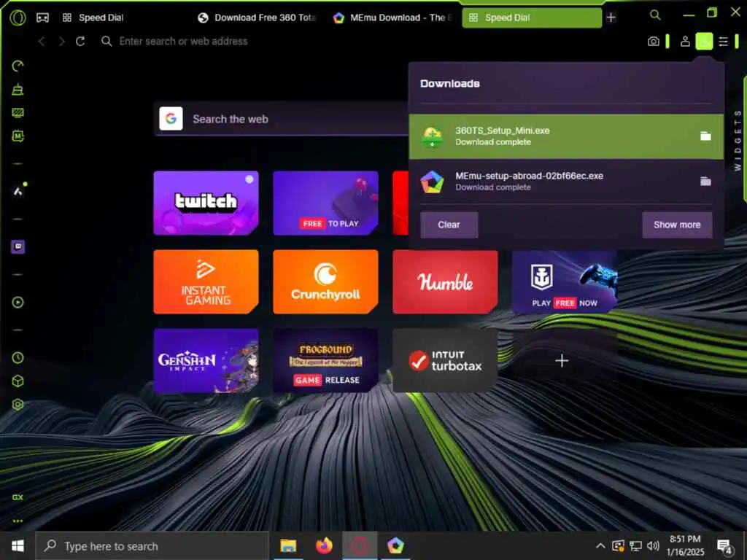Open 360TS_Setup_Mini.exe download entry
Screen dimensions: 747x560
coord(566,136)
